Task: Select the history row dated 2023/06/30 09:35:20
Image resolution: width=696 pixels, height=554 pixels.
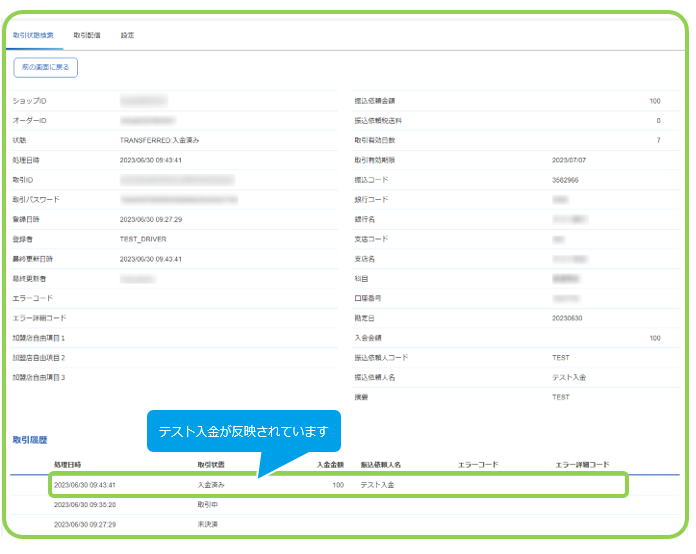Action: click(344, 505)
